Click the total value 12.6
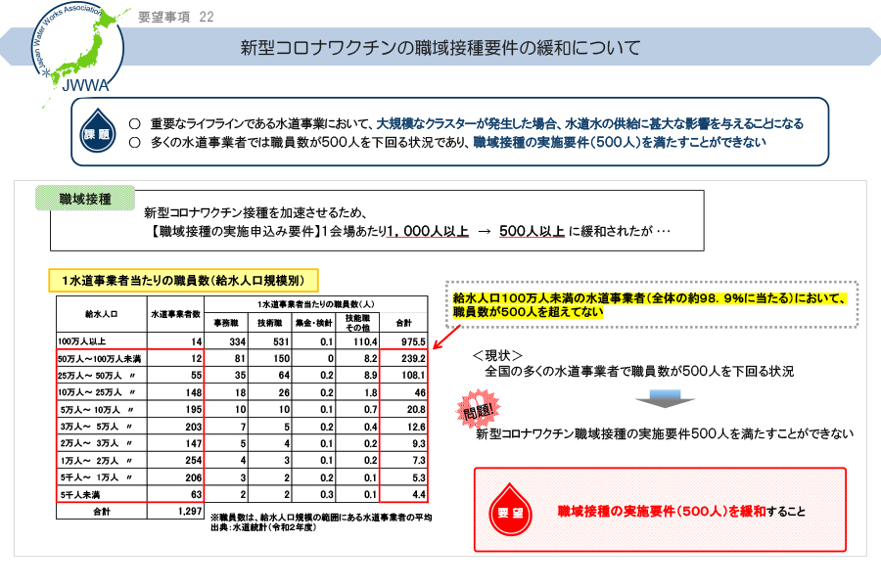Viewport: 881px width, 588px height. [x=416, y=427]
